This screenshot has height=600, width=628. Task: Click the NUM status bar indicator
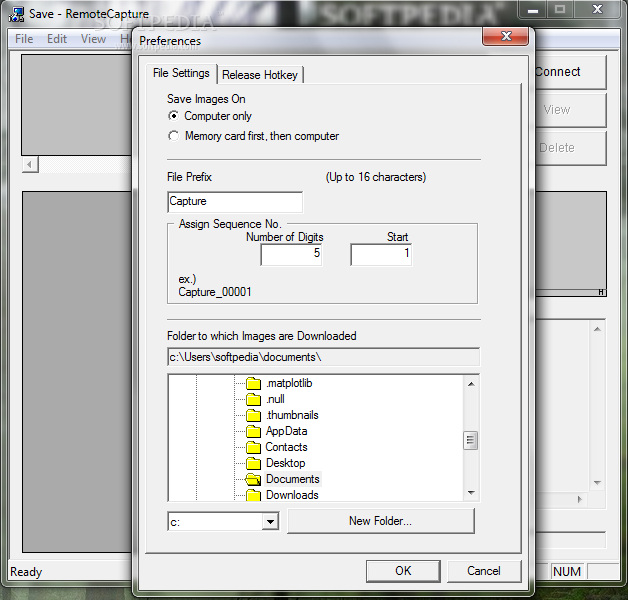pos(567,572)
